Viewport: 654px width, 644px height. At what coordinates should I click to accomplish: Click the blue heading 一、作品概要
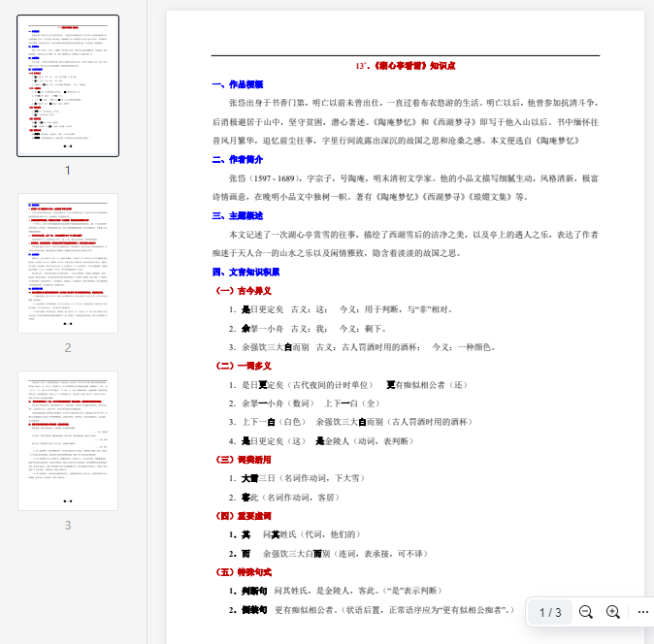pos(238,84)
